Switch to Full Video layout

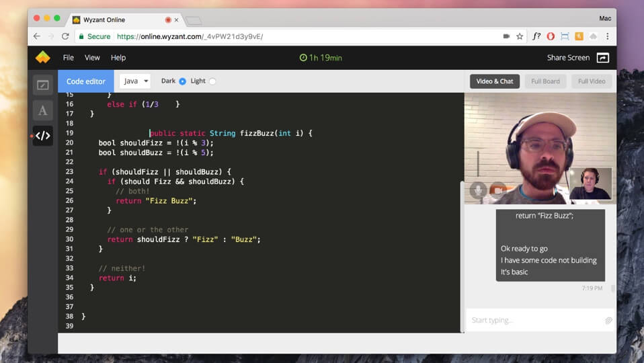point(592,81)
